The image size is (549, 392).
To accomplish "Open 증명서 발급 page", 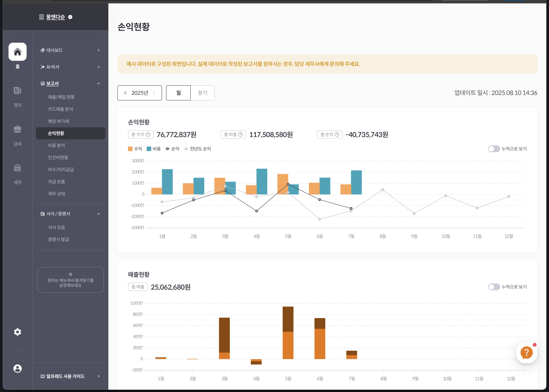I will 58,239.
